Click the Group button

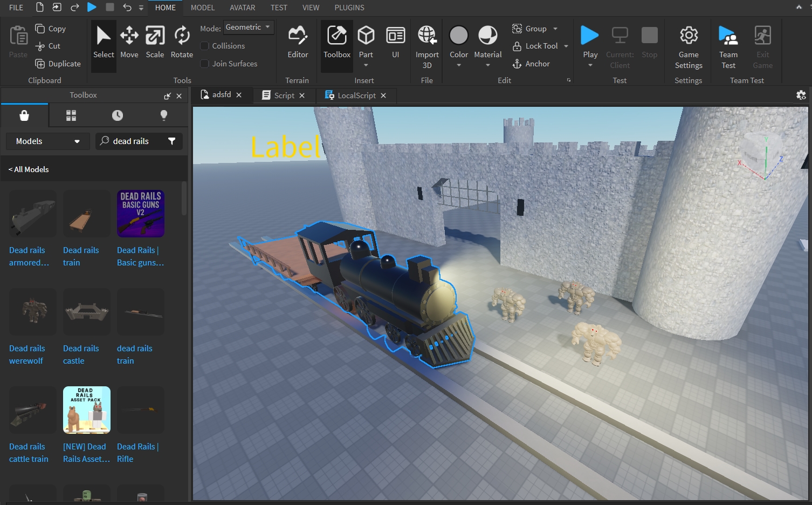pyautogui.click(x=529, y=29)
